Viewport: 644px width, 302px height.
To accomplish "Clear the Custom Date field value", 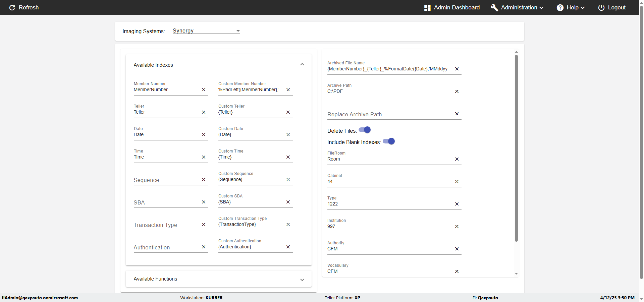I will pos(288,135).
